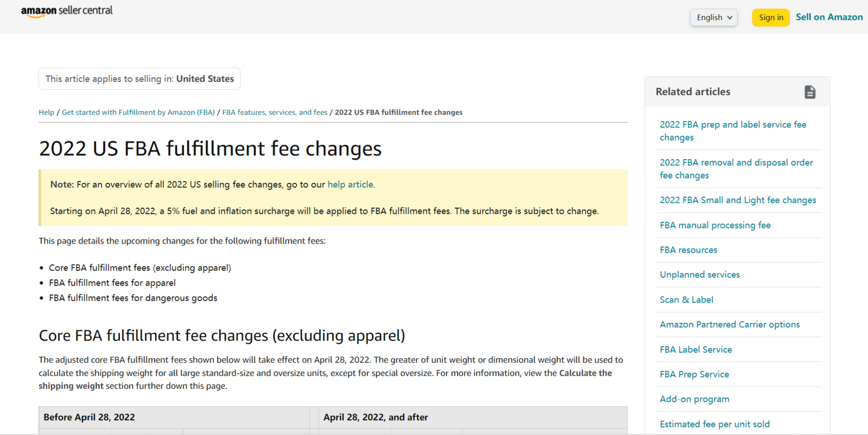
Task: Open the FBA resources article
Action: click(x=688, y=250)
